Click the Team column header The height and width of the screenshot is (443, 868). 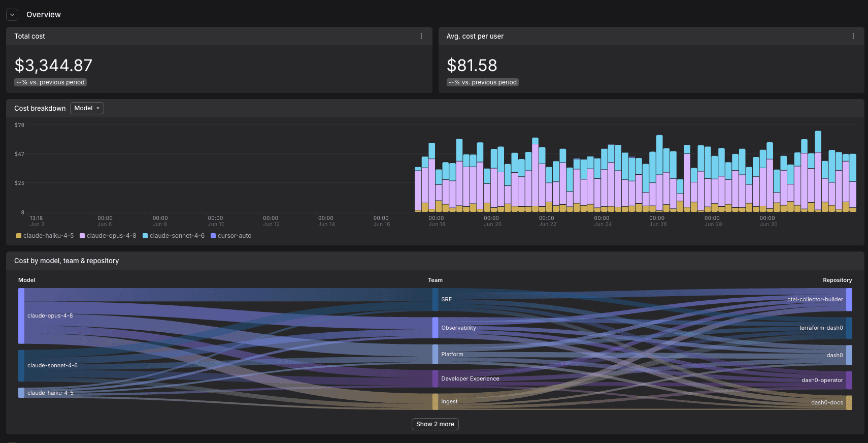(x=435, y=280)
